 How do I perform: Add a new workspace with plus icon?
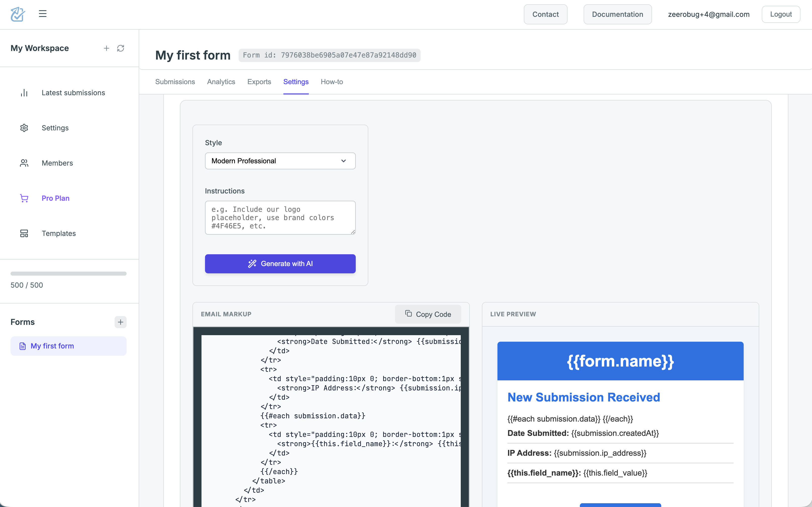(106, 48)
